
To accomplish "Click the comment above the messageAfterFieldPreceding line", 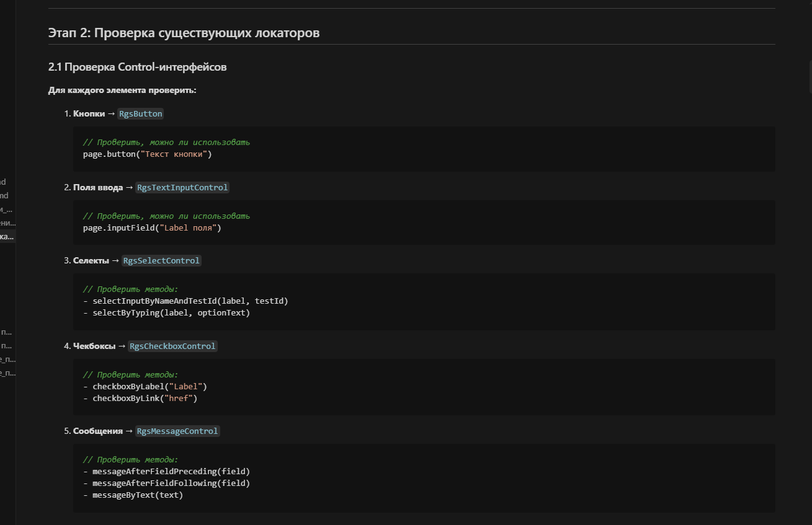I will point(130,460).
